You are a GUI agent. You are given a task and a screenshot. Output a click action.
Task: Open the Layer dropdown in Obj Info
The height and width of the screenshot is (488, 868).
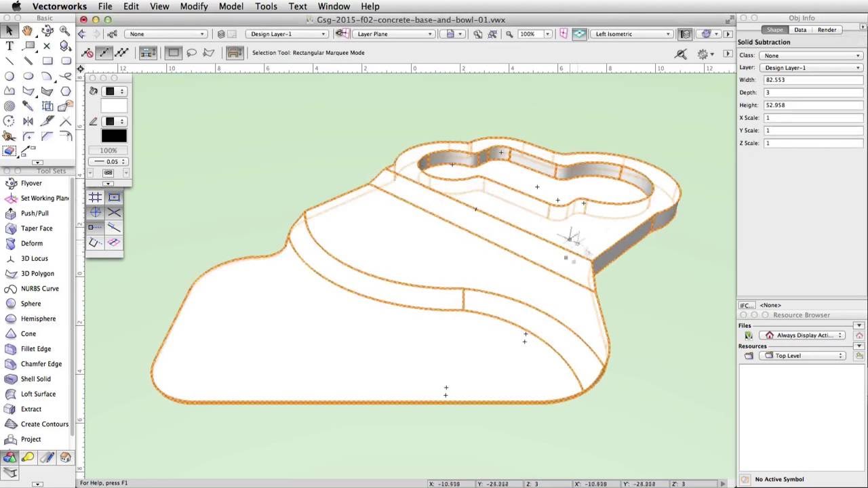coord(811,68)
